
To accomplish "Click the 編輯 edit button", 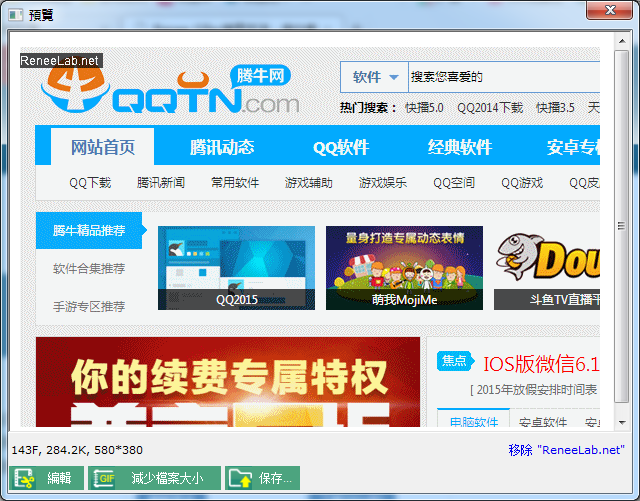I will 46,478.
